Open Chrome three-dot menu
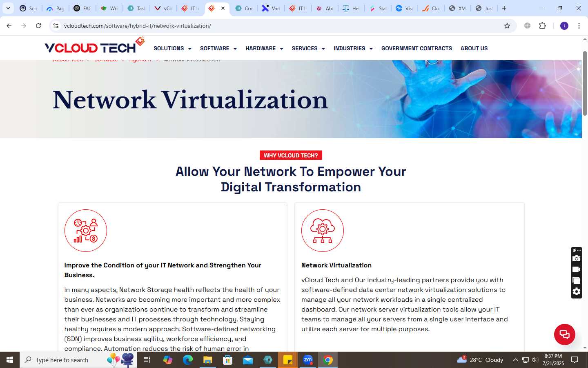 coord(579,26)
